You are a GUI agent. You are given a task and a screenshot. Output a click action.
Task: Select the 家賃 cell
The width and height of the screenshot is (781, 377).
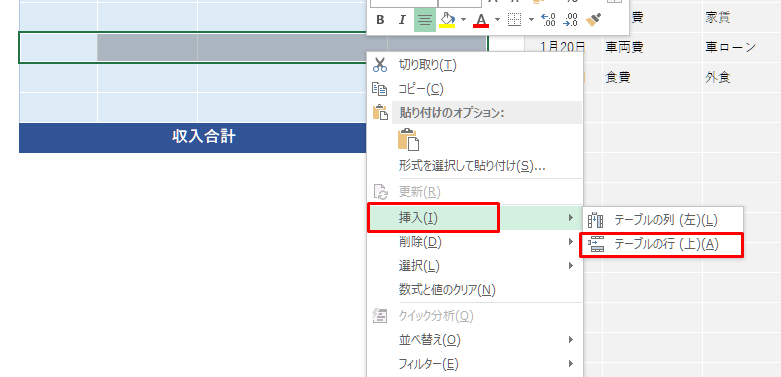pyautogui.click(x=742, y=18)
